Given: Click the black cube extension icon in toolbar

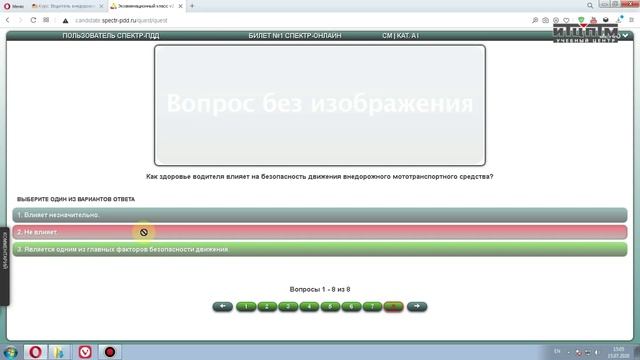Looking at the screenshot, I should click(x=606, y=20).
